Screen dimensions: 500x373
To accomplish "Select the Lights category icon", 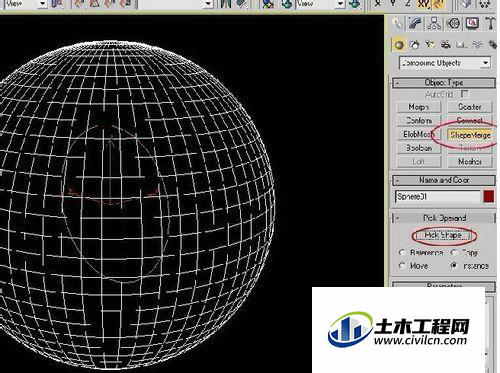I will click(x=430, y=45).
